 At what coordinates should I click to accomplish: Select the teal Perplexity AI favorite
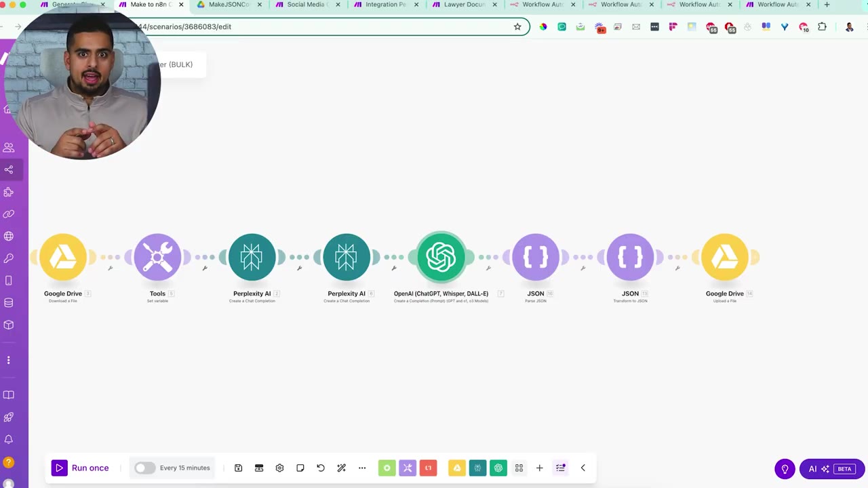[477, 468]
